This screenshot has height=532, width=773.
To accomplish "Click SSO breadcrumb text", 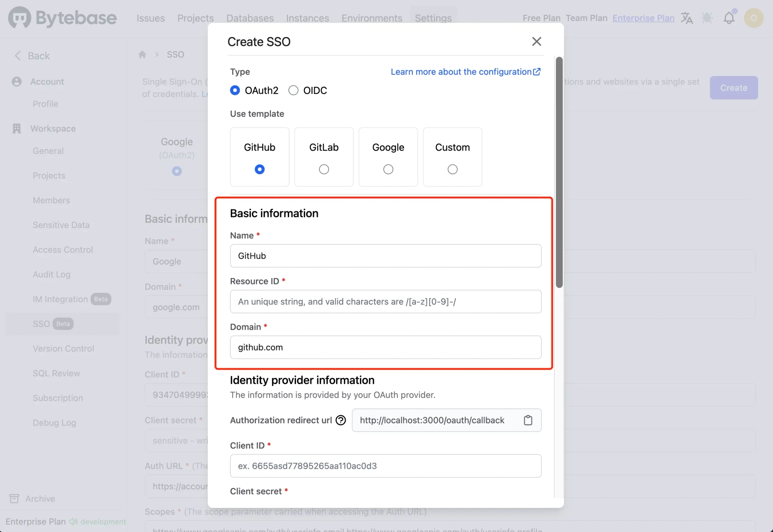I will pyautogui.click(x=176, y=54).
